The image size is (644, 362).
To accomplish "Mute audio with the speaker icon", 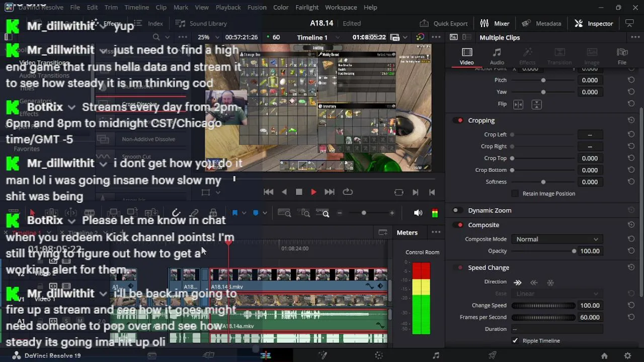I will point(418,213).
